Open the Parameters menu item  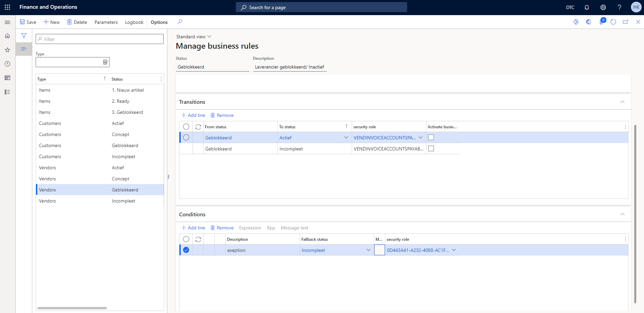(106, 22)
